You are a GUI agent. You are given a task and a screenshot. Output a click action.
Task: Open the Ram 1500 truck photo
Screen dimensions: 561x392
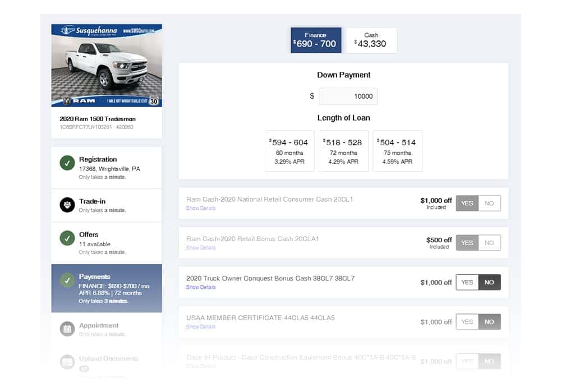pyautogui.click(x=107, y=66)
